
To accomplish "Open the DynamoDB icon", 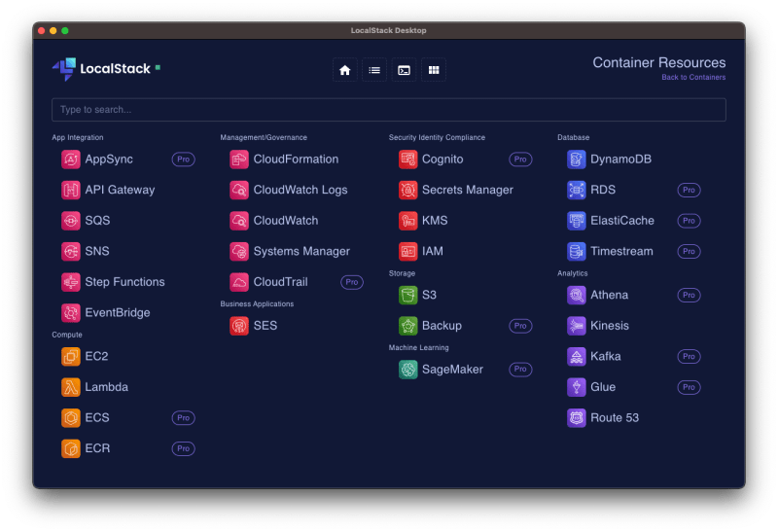I will [x=577, y=160].
